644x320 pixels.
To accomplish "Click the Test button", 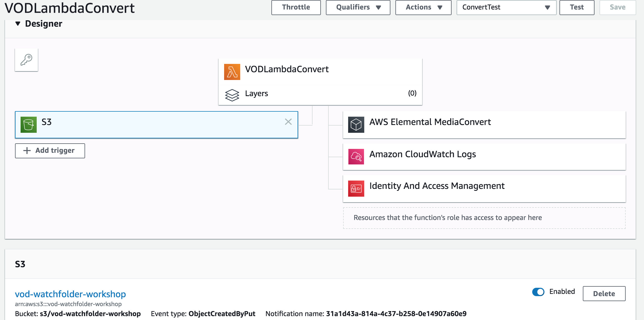I will (577, 7).
